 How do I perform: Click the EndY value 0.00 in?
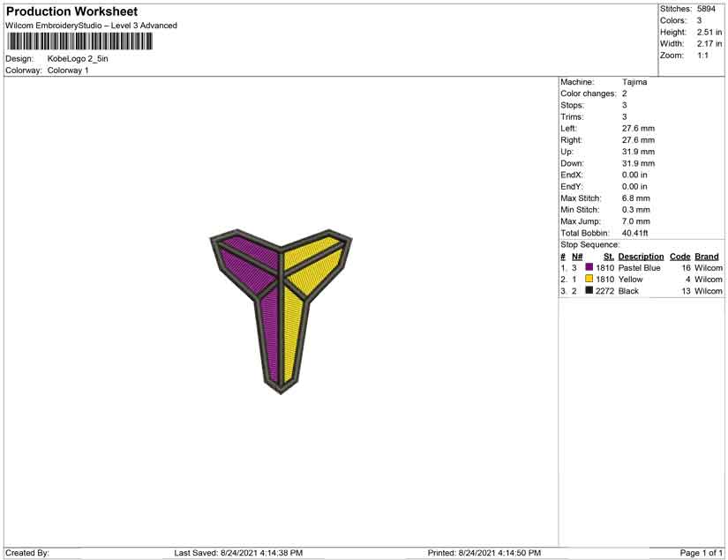click(634, 186)
